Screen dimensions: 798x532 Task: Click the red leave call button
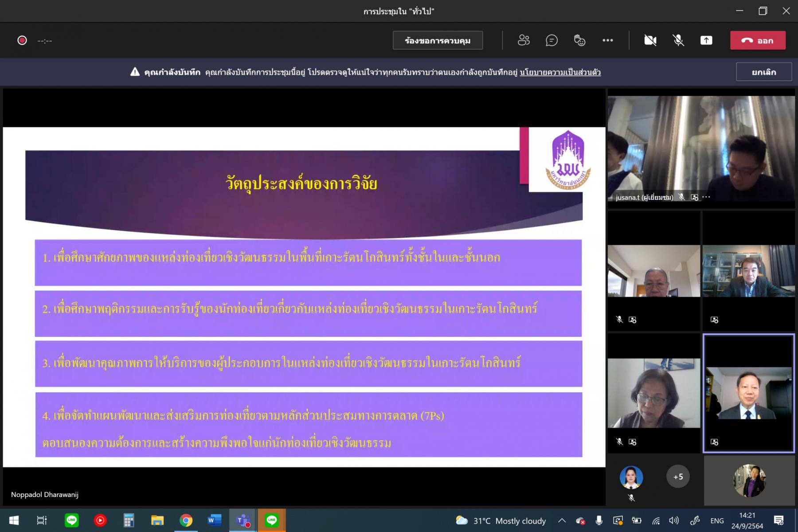point(758,40)
